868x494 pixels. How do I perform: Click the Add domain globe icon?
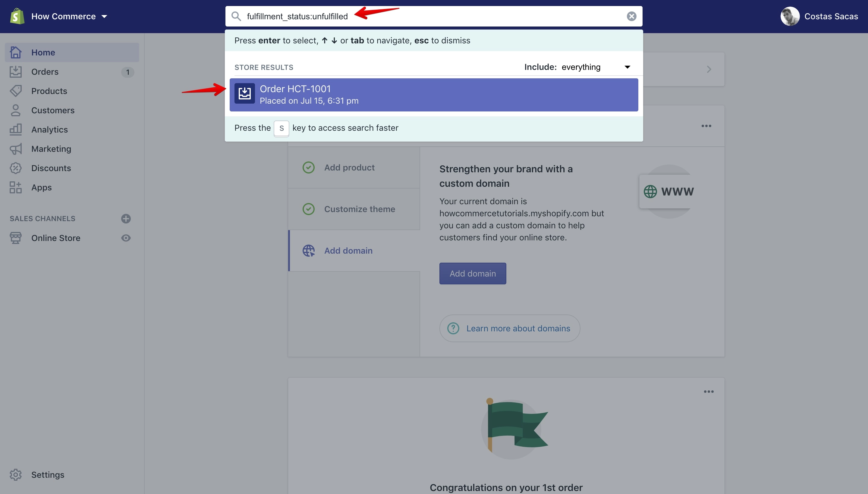[309, 251]
